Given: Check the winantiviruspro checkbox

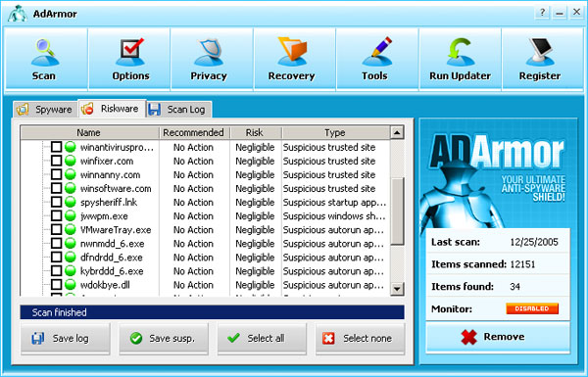Looking at the screenshot, I should [56, 147].
